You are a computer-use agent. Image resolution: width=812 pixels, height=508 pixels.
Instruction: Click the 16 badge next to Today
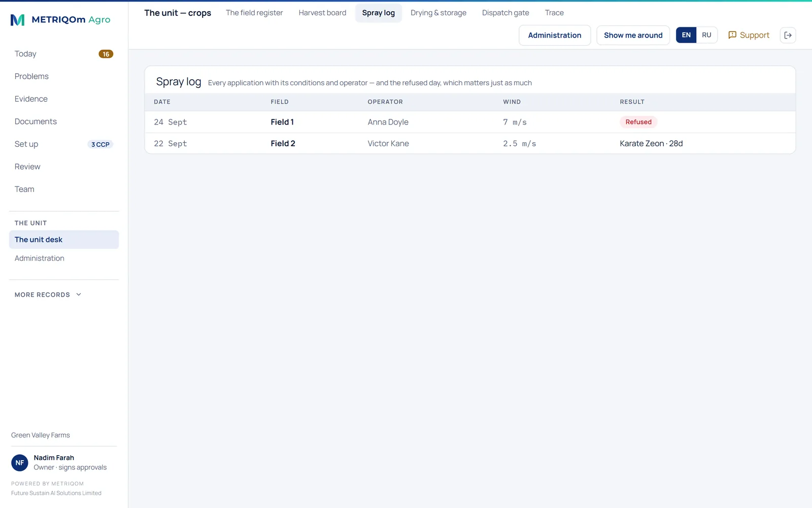tap(106, 54)
